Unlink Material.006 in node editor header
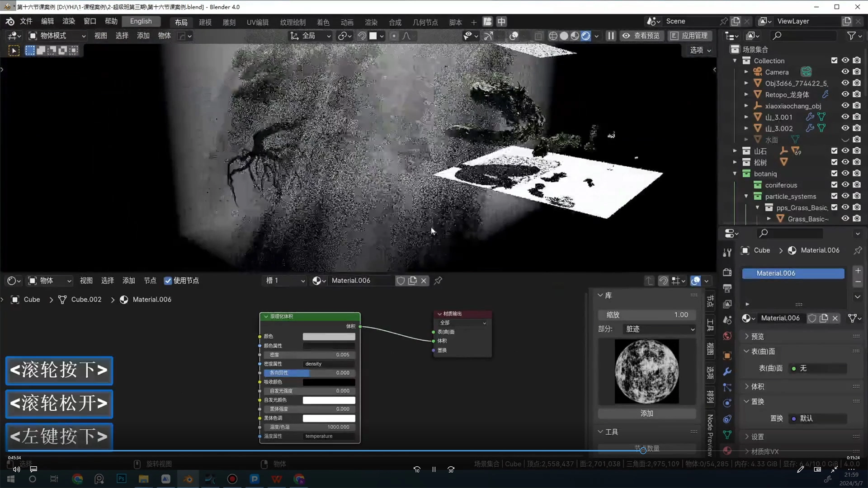 click(424, 281)
